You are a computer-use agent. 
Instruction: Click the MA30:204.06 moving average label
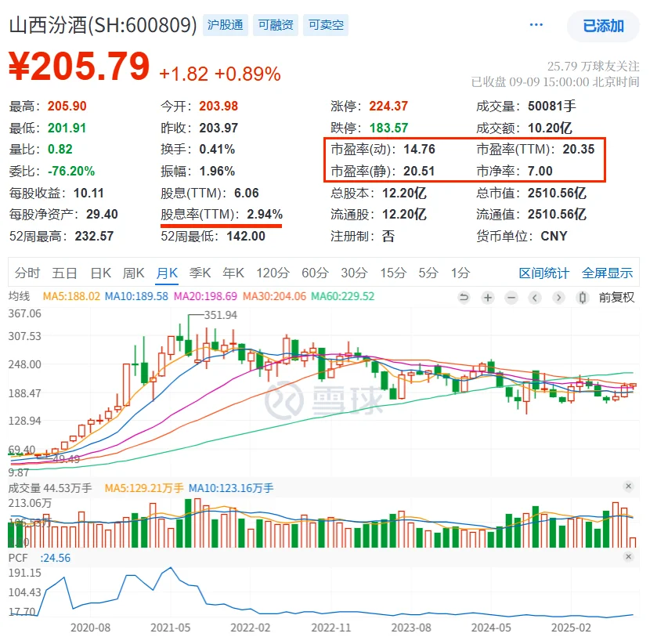pos(274,296)
